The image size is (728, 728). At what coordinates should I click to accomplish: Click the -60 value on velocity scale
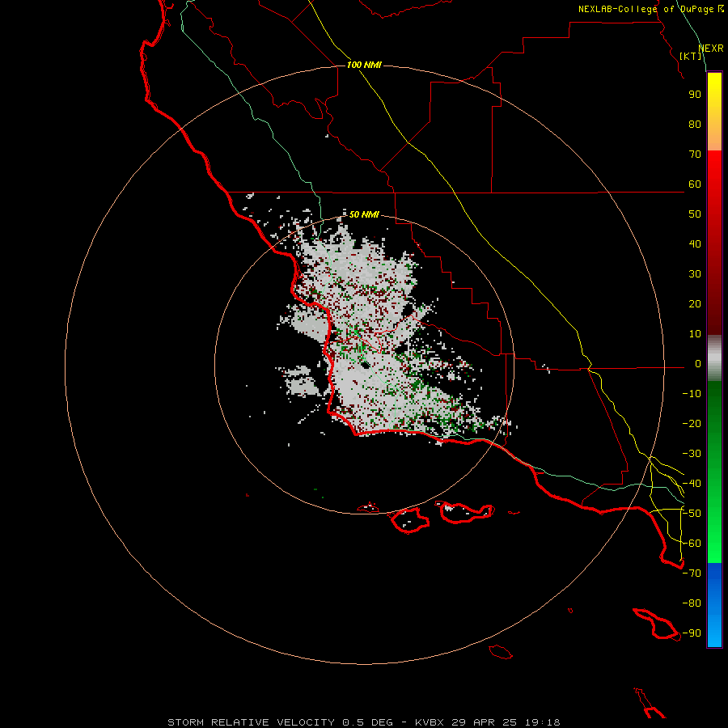click(692, 544)
